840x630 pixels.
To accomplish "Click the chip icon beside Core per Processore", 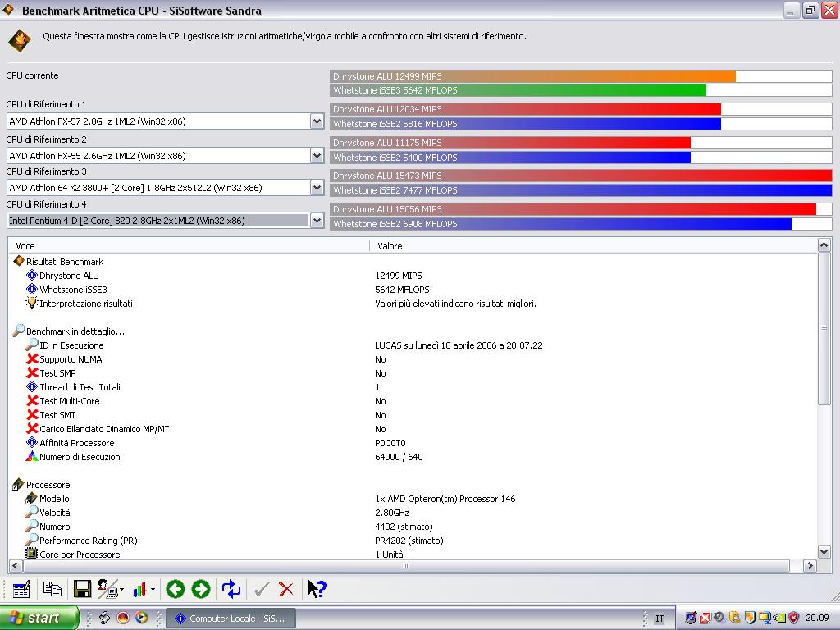I will [x=32, y=554].
